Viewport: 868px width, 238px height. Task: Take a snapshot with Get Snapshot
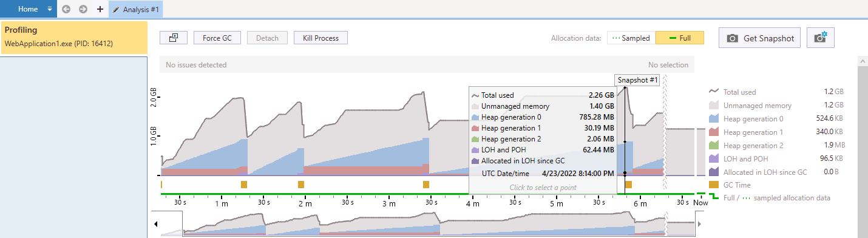(760, 38)
